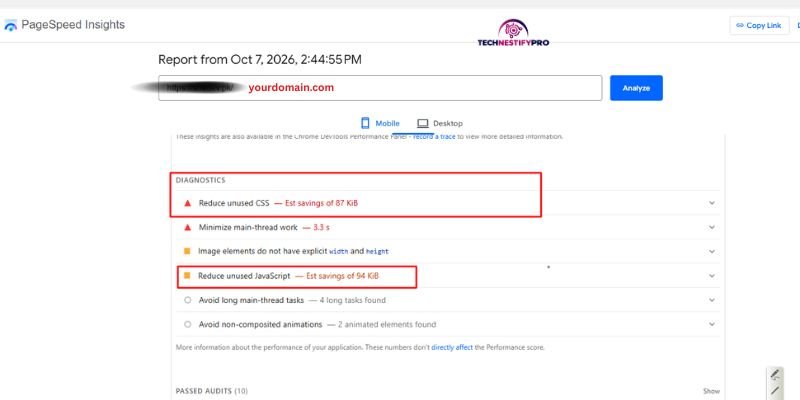The image size is (800, 400).
Task: Focus the URL input field
Action: coord(380,88)
